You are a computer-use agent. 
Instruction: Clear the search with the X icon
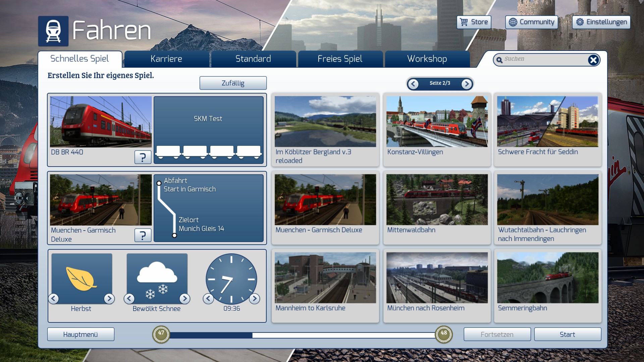tap(593, 60)
